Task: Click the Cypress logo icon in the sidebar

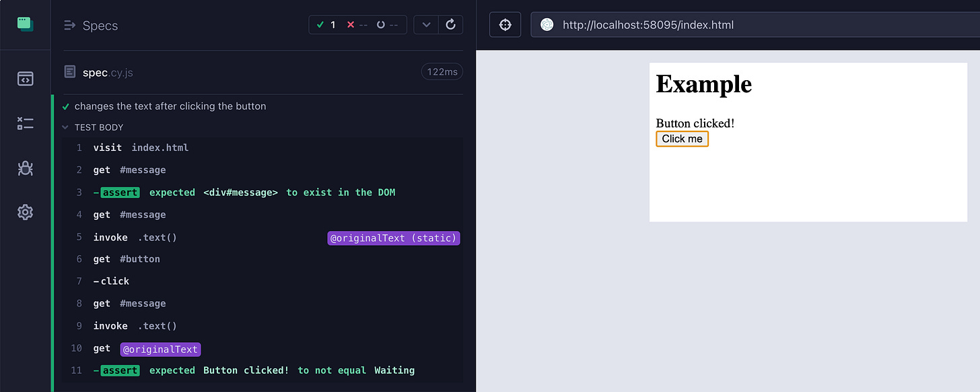Action: [x=25, y=24]
